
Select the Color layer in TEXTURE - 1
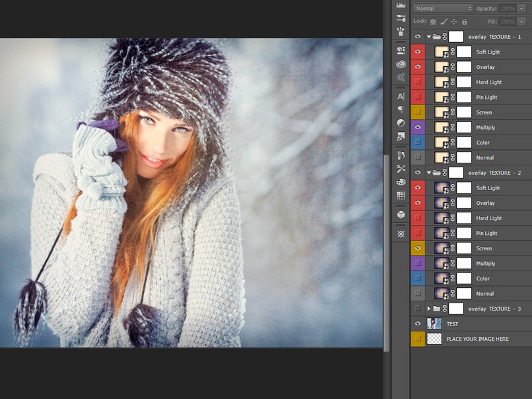478,143
